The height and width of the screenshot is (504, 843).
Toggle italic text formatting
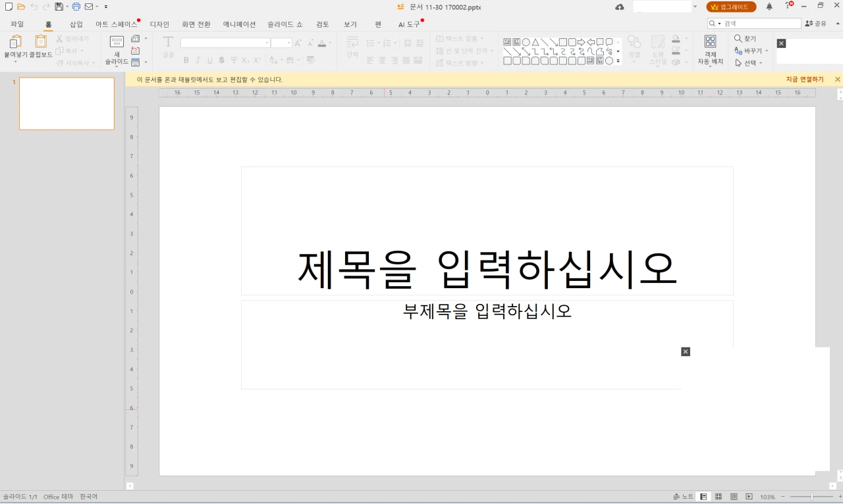click(x=198, y=60)
